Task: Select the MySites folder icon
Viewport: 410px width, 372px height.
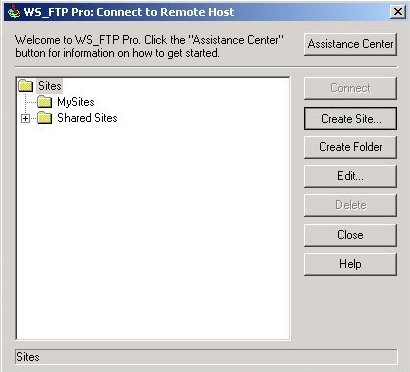Action: 44,102
